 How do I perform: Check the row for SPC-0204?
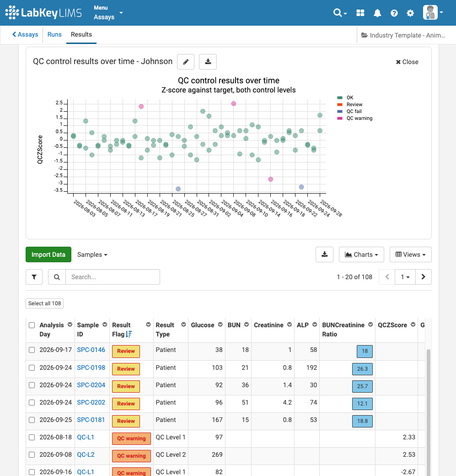click(x=32, y=385)
